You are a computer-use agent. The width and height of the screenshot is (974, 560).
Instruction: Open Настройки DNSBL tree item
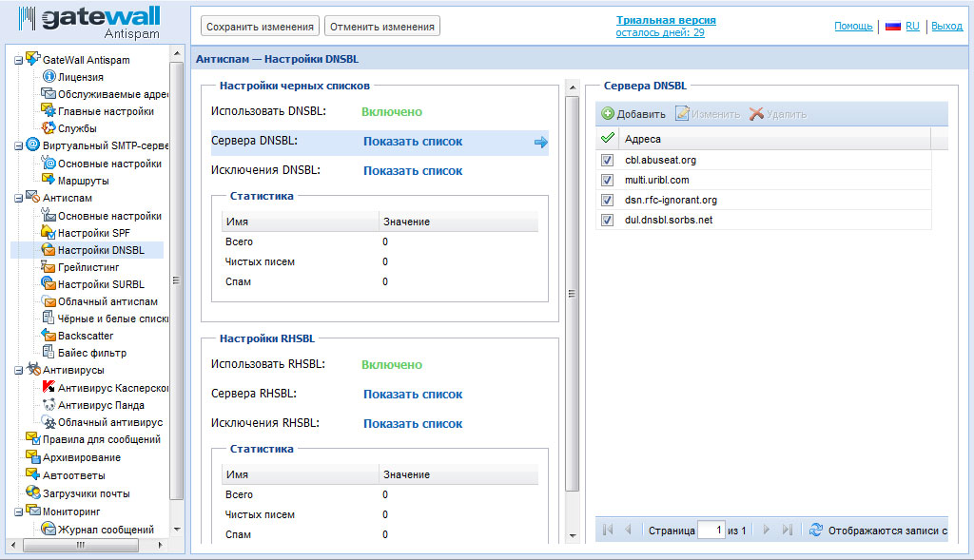pyautogui.click(x=101, y=250)
